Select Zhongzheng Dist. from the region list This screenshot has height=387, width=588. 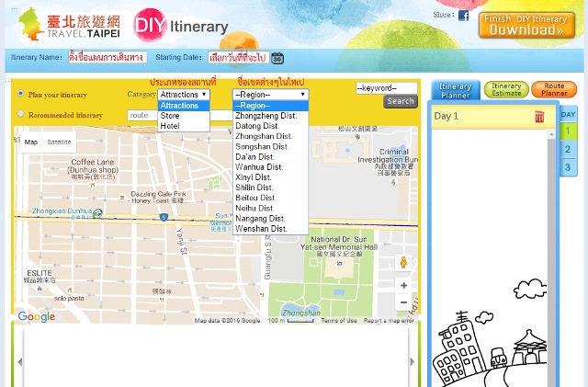pyautogui.click(x=270, y=116)
